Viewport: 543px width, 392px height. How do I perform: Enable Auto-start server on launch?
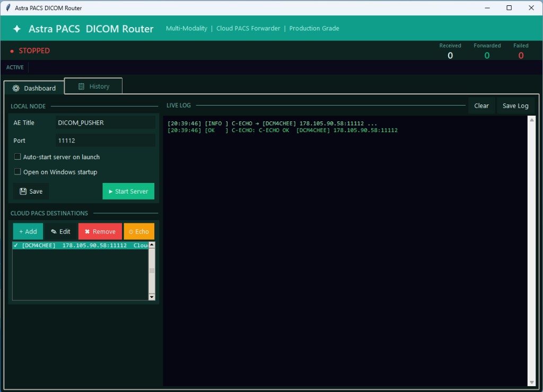17,156
